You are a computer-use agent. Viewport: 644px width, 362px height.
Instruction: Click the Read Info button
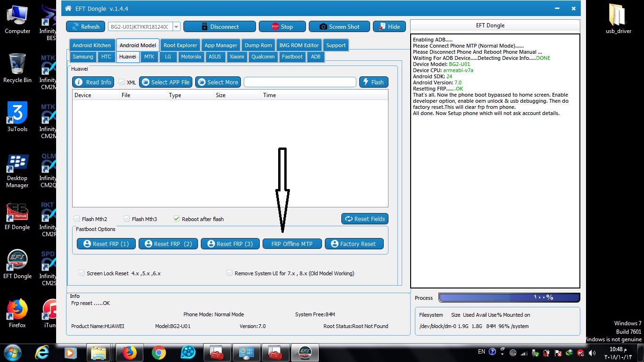coord(93,82)
